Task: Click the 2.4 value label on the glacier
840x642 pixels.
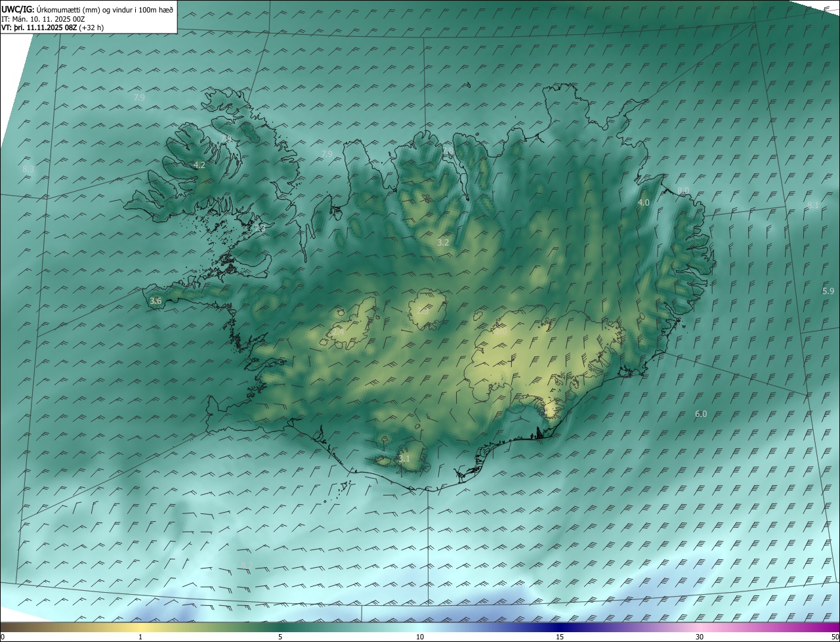Action: tap(337, 332)
